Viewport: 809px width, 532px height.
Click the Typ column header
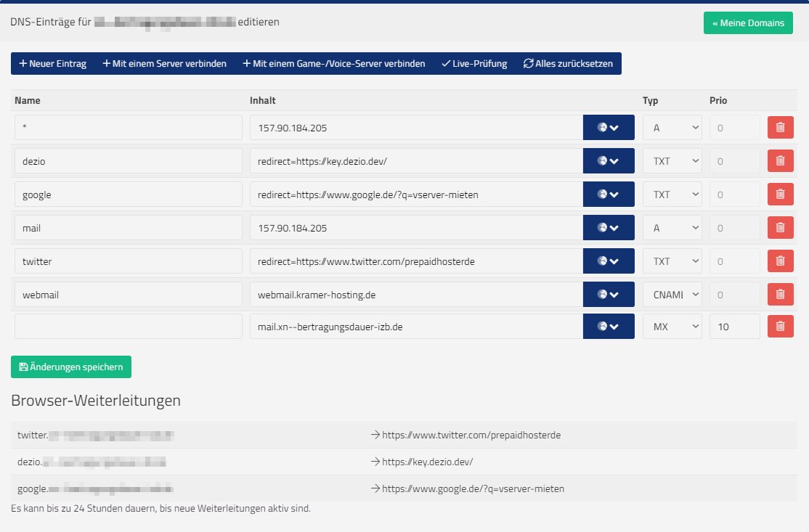(650, 101)
